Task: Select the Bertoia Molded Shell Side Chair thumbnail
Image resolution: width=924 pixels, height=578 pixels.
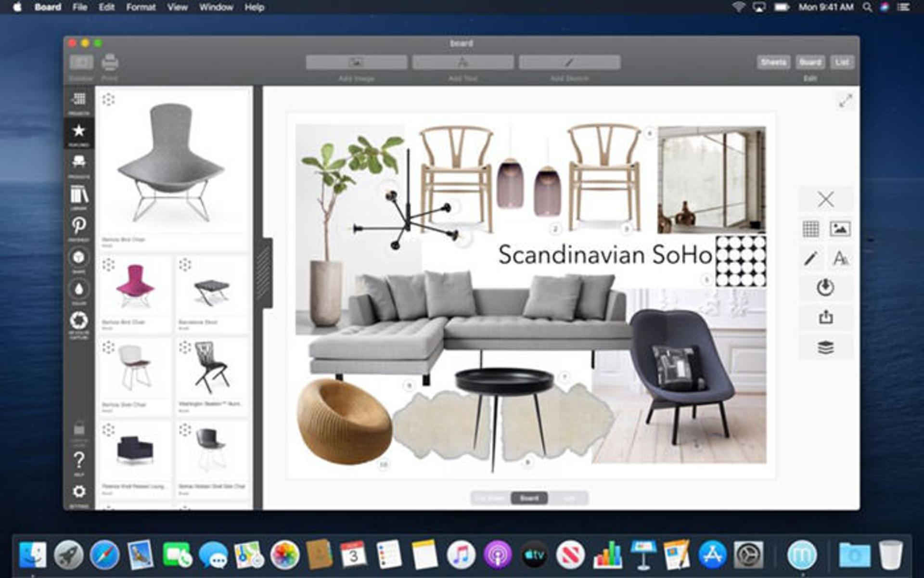Action: click(212, 449)
